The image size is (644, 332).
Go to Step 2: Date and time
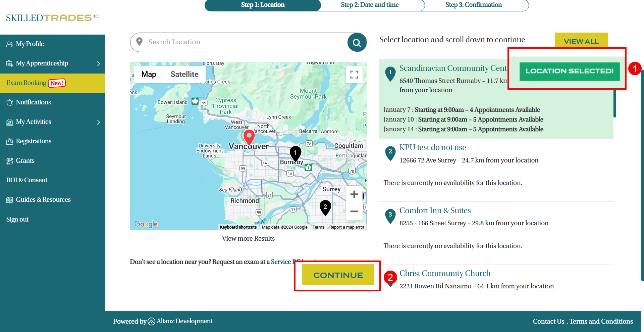[x=370, y=5]
